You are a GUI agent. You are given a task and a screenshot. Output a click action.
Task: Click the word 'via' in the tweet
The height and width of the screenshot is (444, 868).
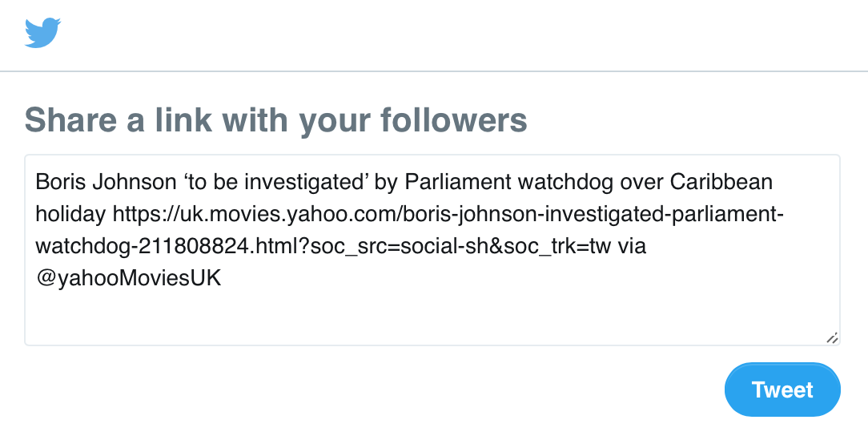pyautogui.click(x=631, y=246)
